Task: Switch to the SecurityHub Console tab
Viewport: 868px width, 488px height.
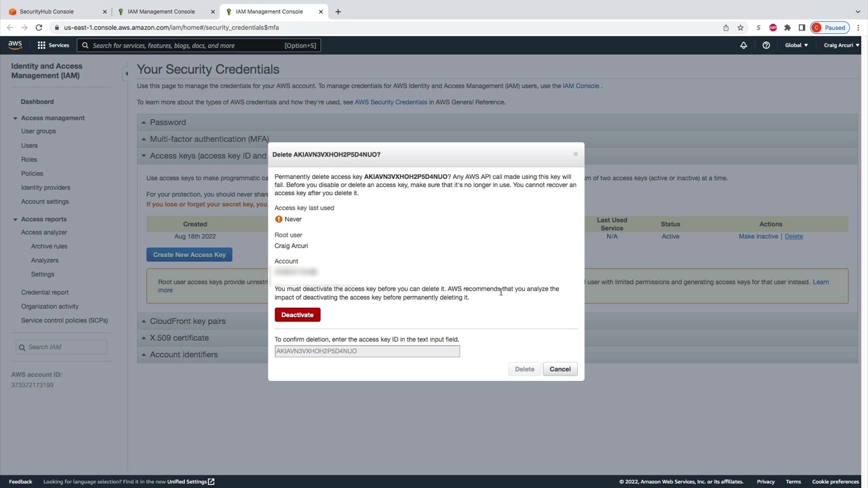Action: (x=56, y=12)
